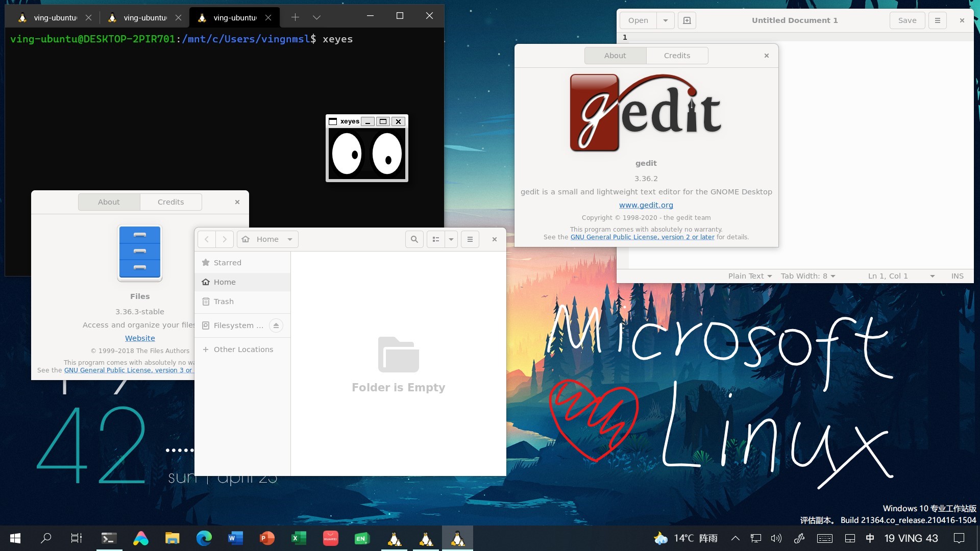Click the gedit new document icon
The image size is (980, 551).
tap(687, 20)
